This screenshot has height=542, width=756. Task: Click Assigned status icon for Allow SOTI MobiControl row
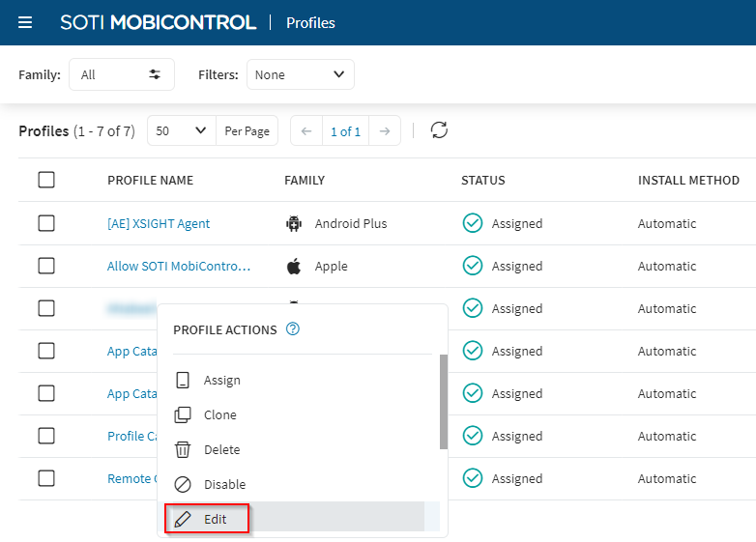[x=473, y=266]
